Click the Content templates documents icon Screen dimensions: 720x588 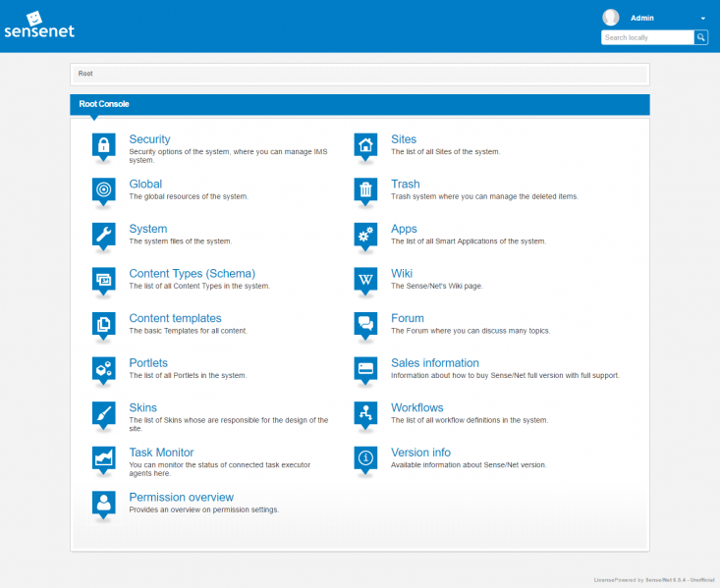[x=104, y=326]
